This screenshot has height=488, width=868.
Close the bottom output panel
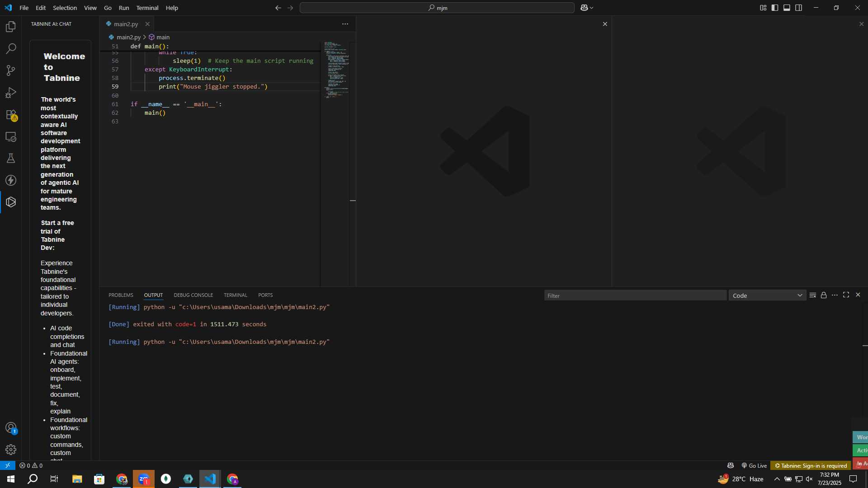click(858, 295)
